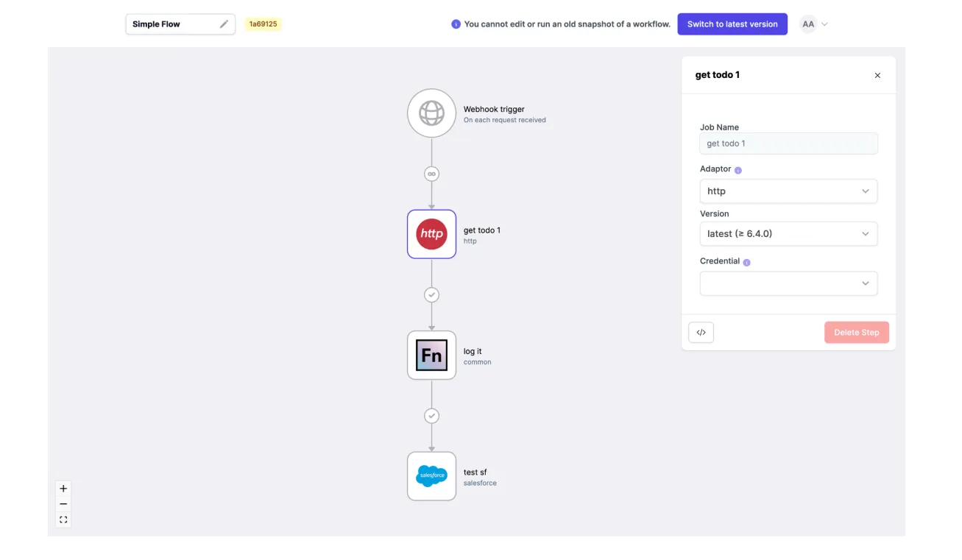Click the 'log it' node label
The height and width of the screenshot is (560, 962).
point(473,352)
